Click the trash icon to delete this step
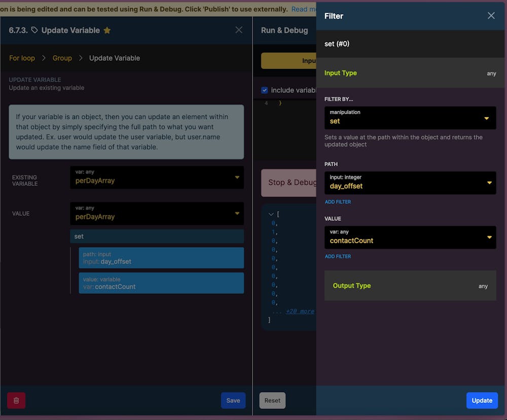Viewport: 507px width, 420px height. coord(16,400)
